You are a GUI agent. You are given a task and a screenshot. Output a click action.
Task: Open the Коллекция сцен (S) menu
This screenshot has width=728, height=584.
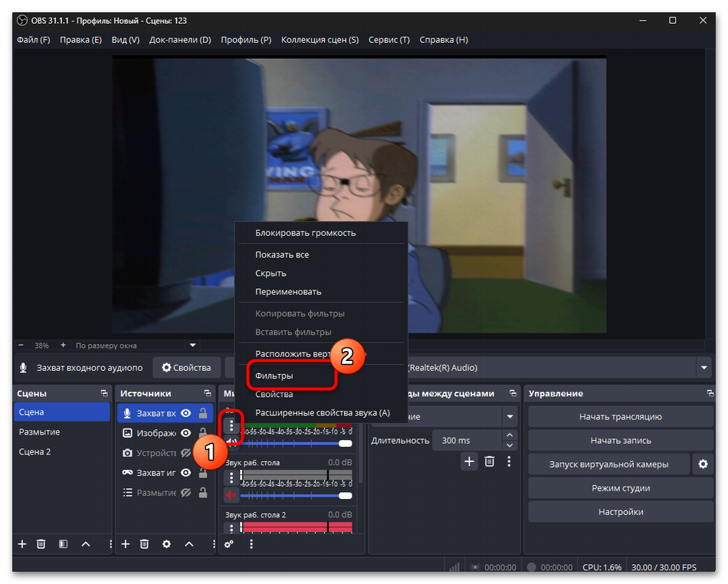click(x=320, y=40)
